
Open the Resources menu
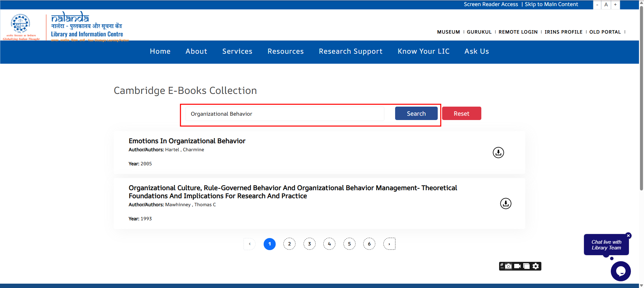(285, 51)
